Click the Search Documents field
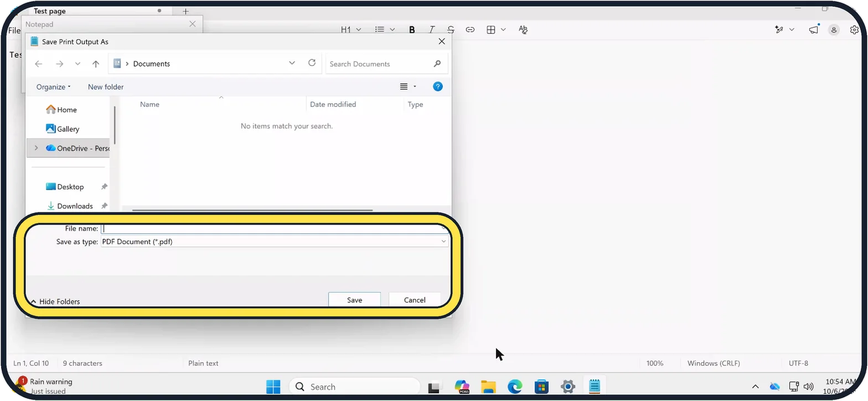868x401 pixels. [386, 64]
